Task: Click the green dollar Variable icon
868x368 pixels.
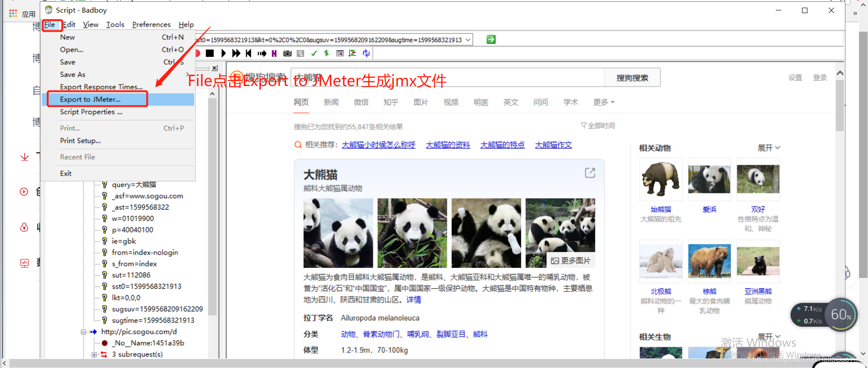Action: tap(326, 53)
